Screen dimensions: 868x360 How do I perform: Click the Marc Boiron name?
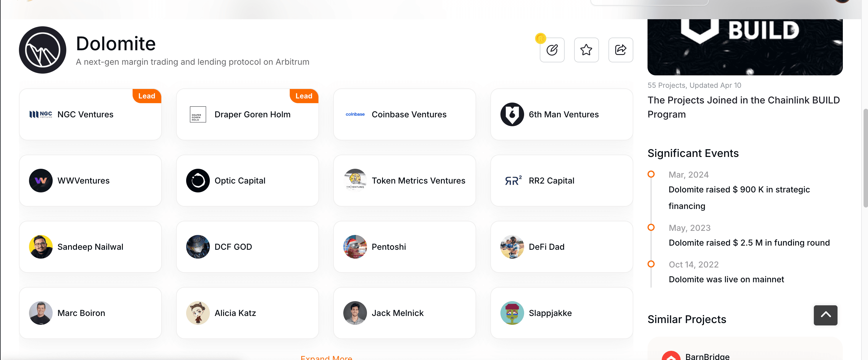point(81,313)
